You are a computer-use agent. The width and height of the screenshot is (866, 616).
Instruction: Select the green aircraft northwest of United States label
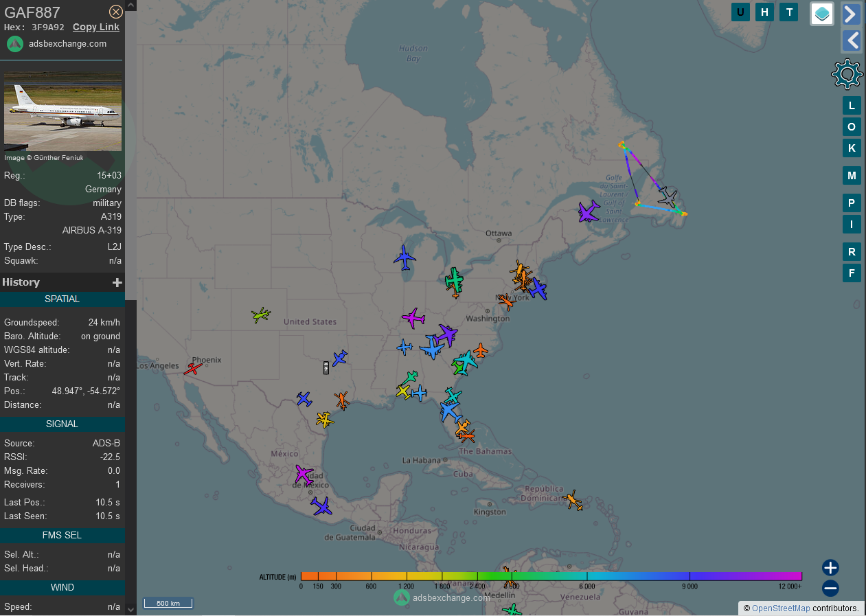pyautogui.click(x=261, y=315)
